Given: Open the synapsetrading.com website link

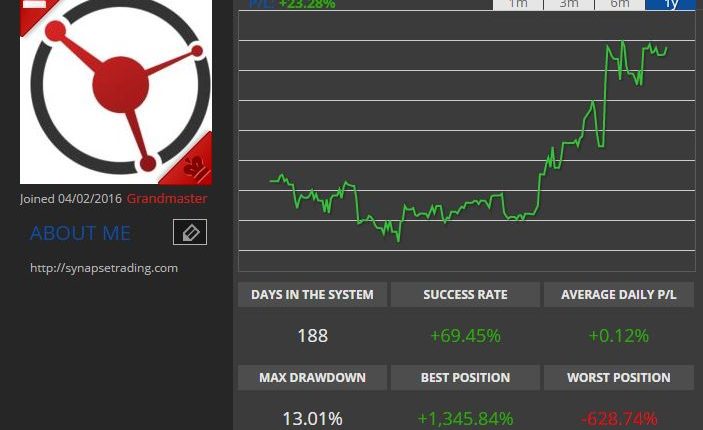Looking at the screenshot, I should [104, 268].
